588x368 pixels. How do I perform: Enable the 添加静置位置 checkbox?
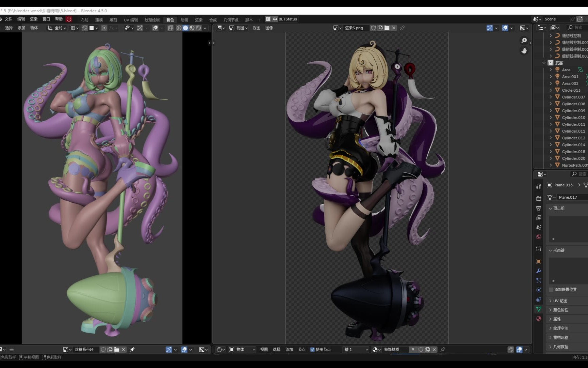(551, 290)
